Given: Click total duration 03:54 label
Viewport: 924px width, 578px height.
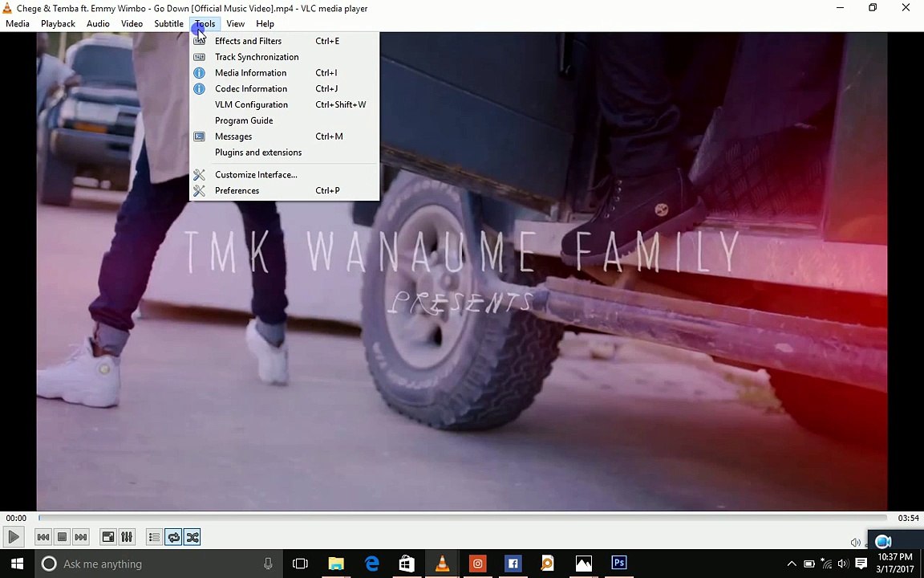Looking at the screenshot, I should (x=908, y=519).
